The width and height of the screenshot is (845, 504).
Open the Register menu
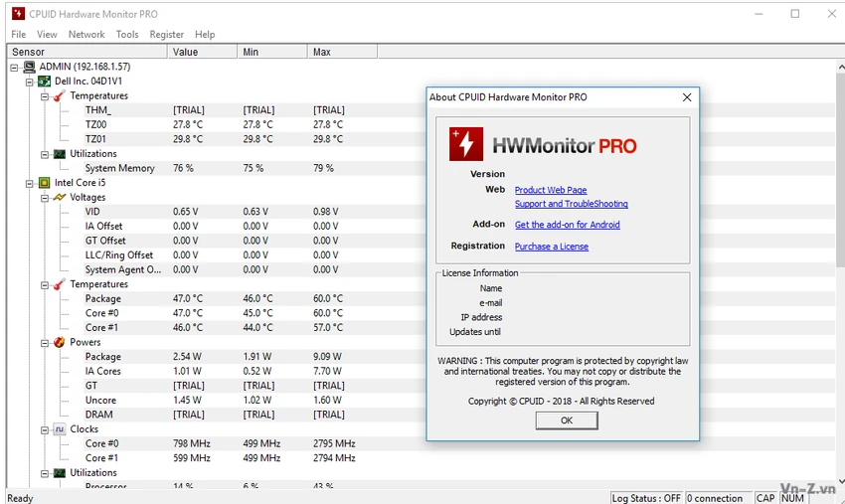167,35
